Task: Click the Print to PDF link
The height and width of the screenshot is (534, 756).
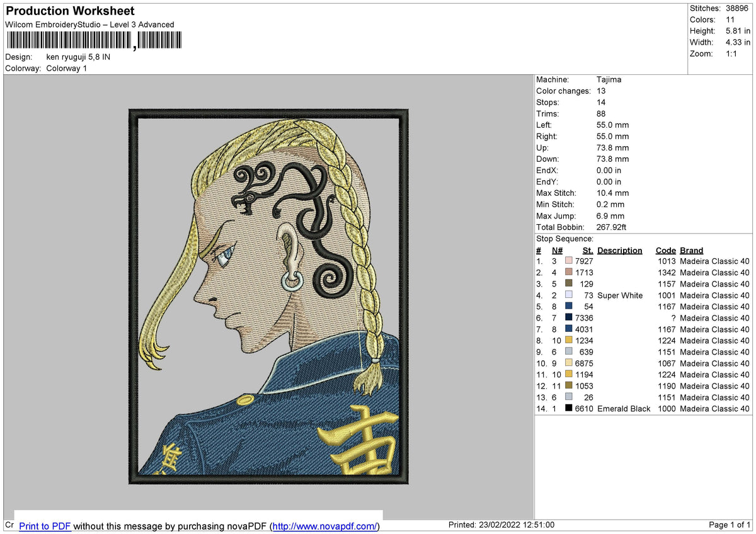Action: (45, 526)
